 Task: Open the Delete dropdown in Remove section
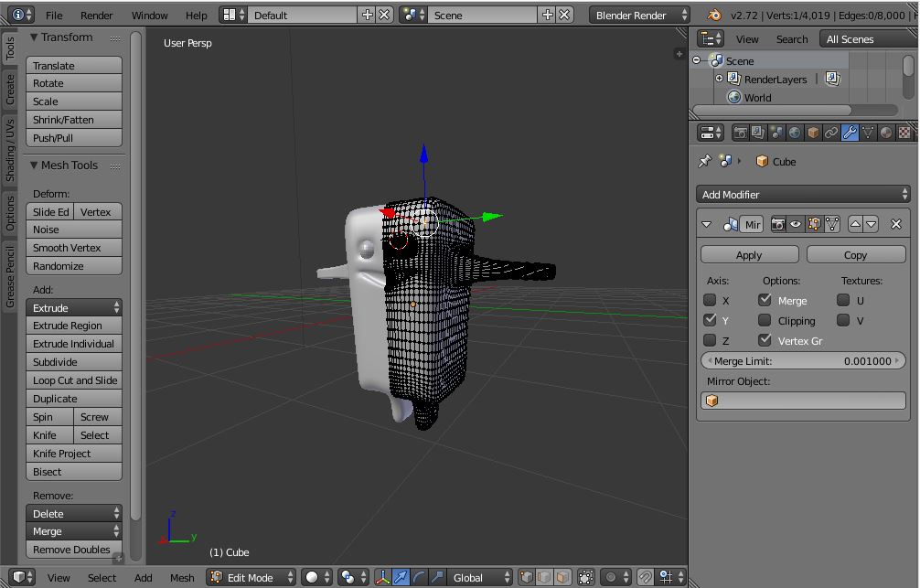point(74,514)
